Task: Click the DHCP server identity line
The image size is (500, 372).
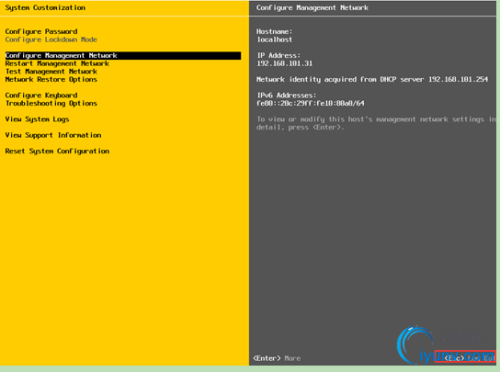Action: coord(372,80)
